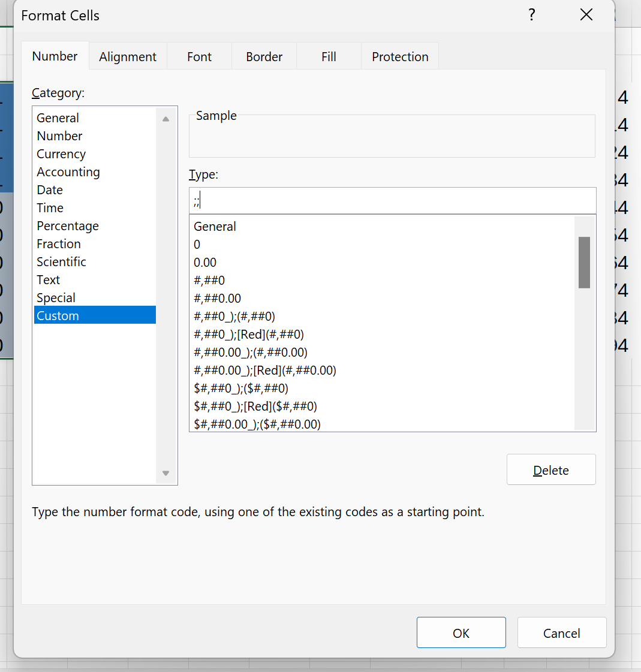Open the Protection tab
The width and height of the screenshot is (641, 672).
point(400,57)
